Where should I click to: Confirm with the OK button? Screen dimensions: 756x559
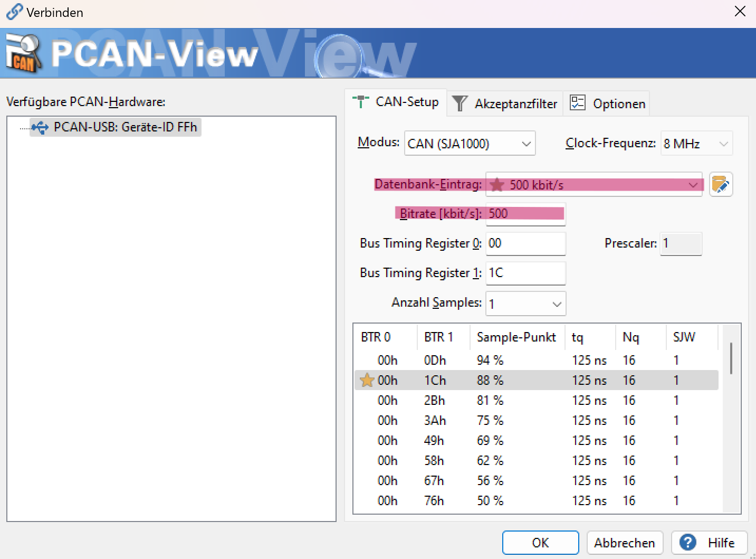[540, 543]
